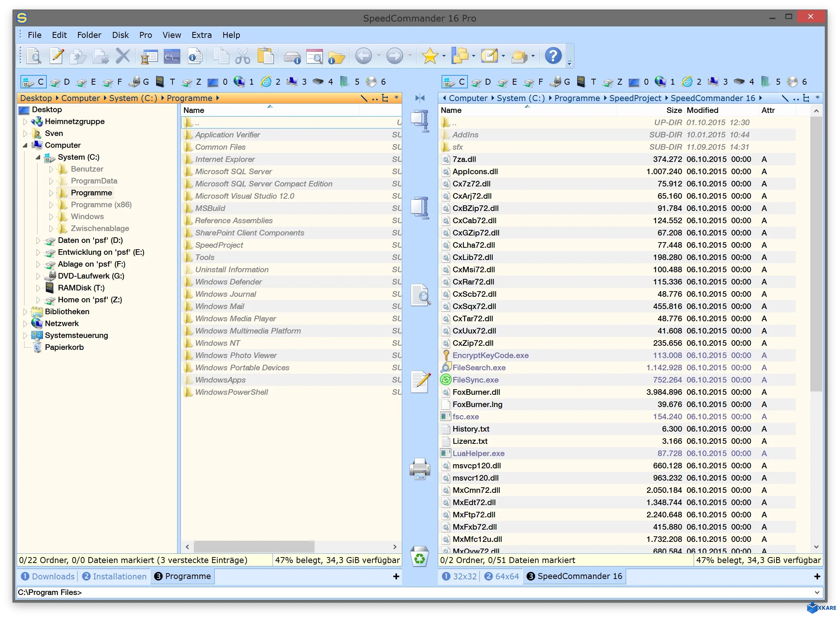Open the command line history dropdown
This screenshot has width=840, height=618.
point(817,593)
